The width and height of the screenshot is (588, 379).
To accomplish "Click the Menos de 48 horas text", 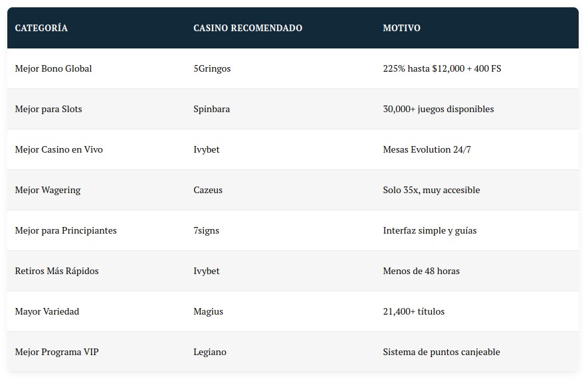I will [x=421, y=271].
